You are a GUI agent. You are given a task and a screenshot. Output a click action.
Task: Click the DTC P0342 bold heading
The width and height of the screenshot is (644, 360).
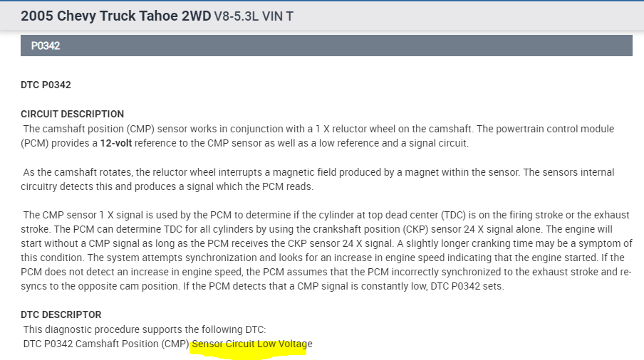point(46,85)
